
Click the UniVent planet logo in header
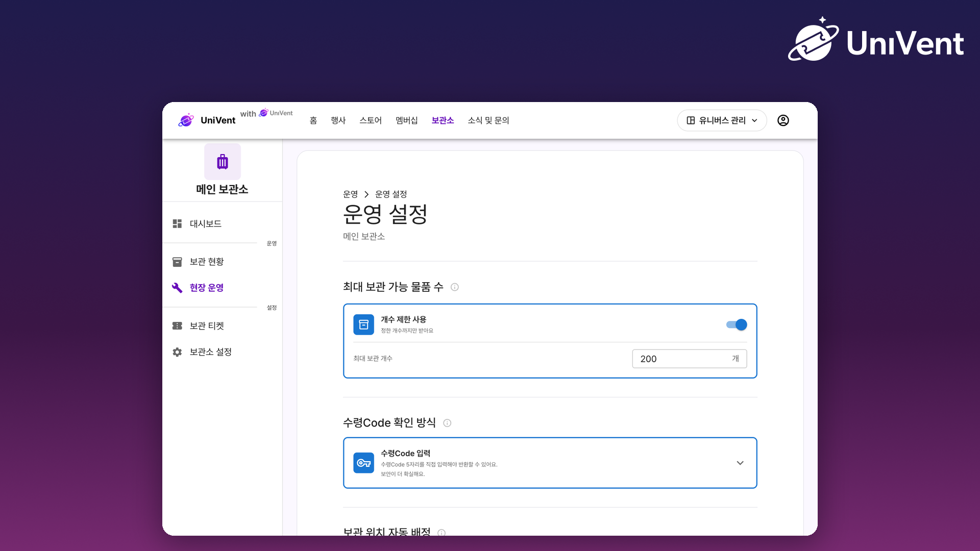186,120
